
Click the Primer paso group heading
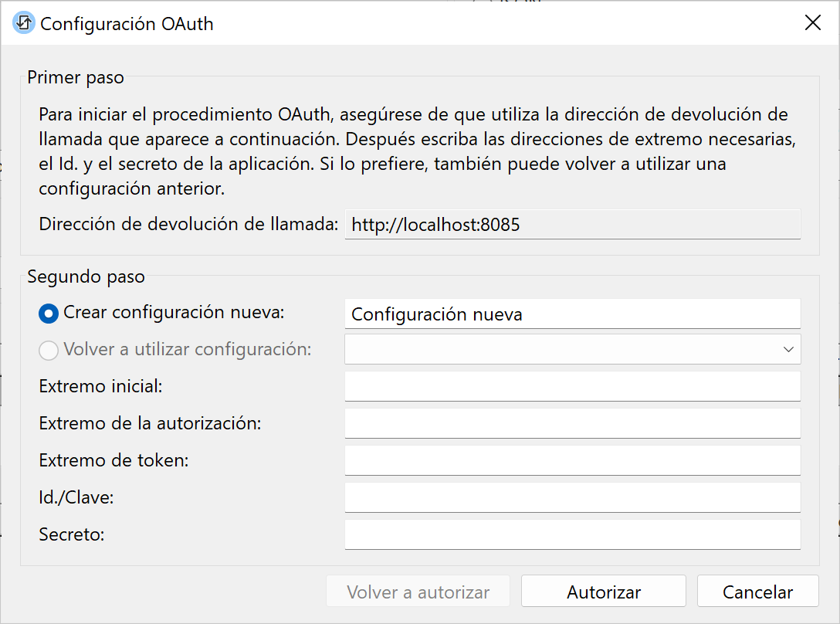coord(76,77)
